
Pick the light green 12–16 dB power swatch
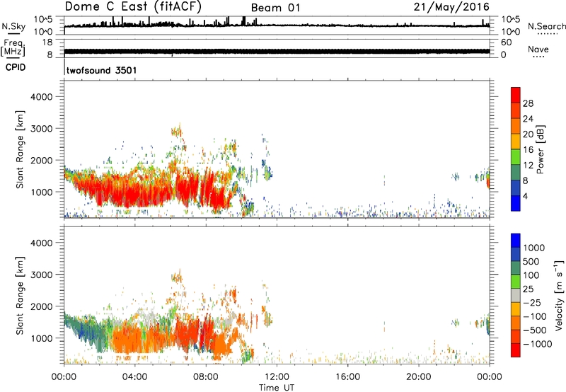pyautogui.click(x=516, y=157)
